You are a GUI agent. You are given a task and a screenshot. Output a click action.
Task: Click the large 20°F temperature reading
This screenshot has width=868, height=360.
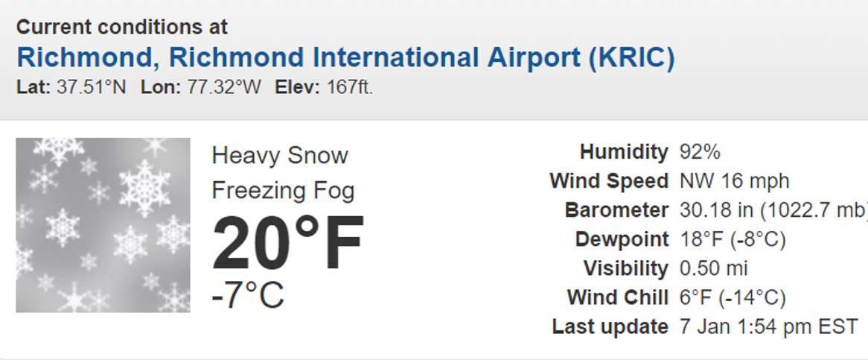[288, 244]
